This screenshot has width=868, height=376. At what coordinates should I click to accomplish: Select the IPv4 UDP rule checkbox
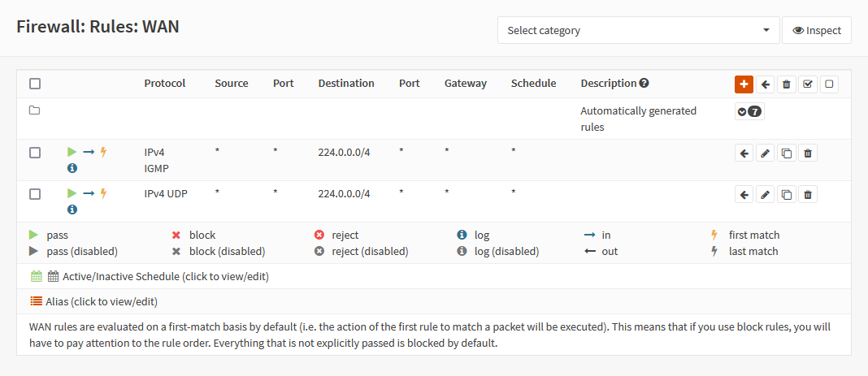(35, 194)
